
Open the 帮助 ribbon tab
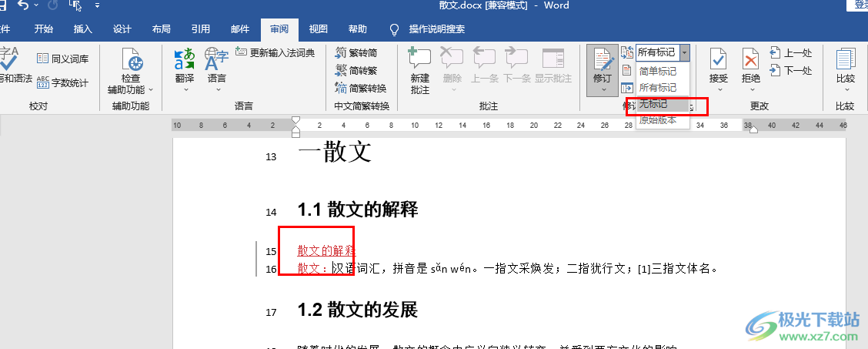point(358,29)
